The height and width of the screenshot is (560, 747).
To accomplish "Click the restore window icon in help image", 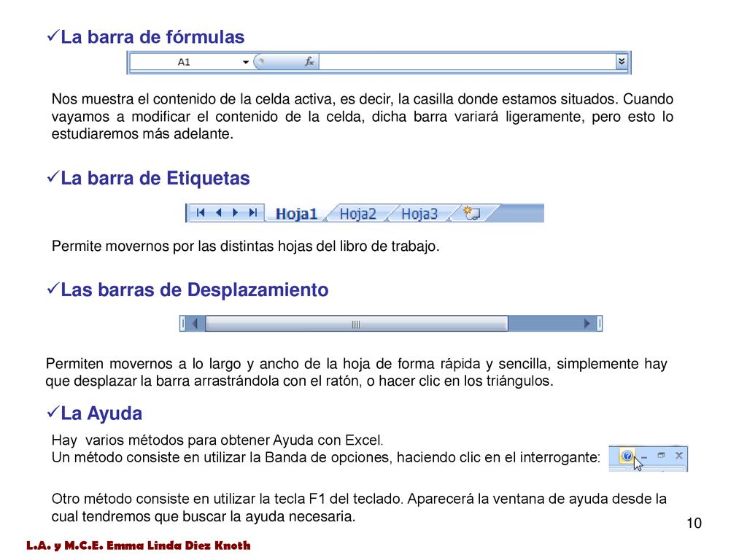I will pyautogui.click(x=661, y=455).
